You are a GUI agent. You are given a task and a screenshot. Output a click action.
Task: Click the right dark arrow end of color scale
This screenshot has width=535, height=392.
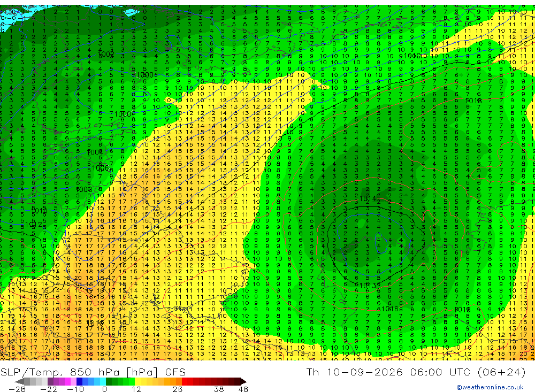click(x=243, y=382)
